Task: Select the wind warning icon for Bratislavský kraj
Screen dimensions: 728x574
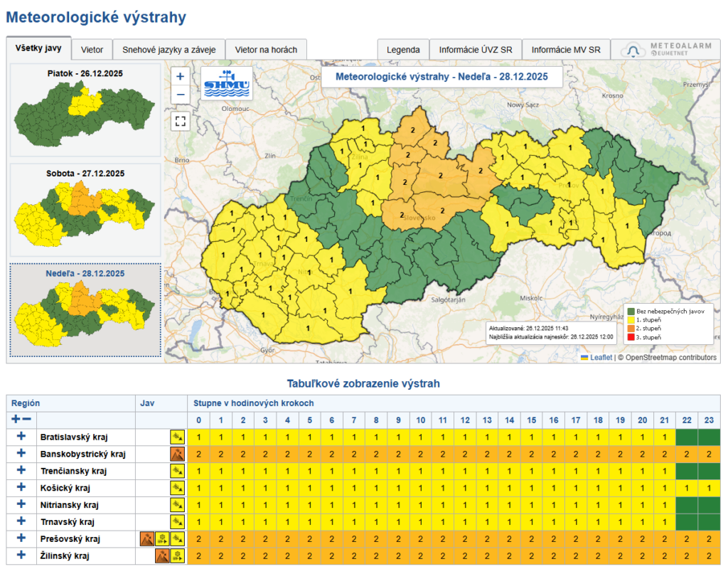Action: 176,435
